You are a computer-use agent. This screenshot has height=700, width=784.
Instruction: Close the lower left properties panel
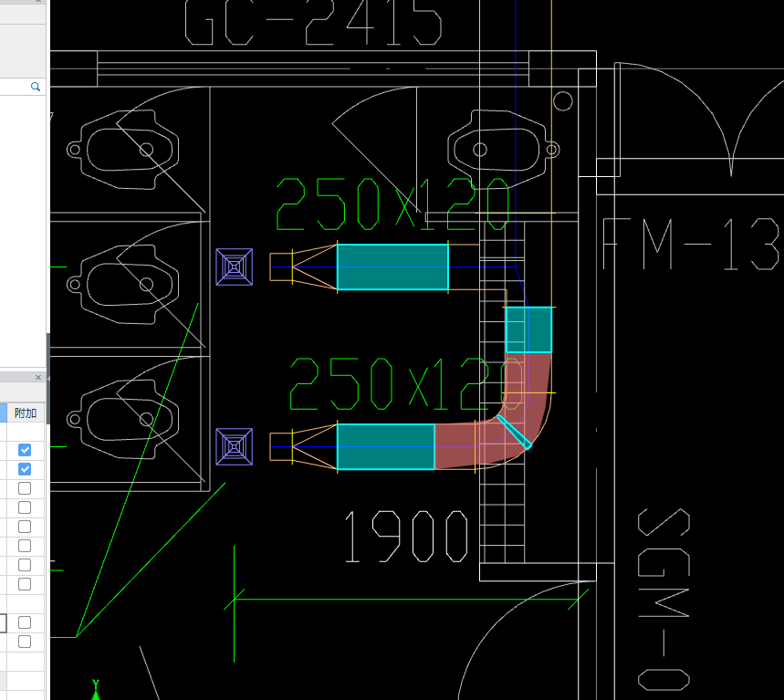click(38, 378)
